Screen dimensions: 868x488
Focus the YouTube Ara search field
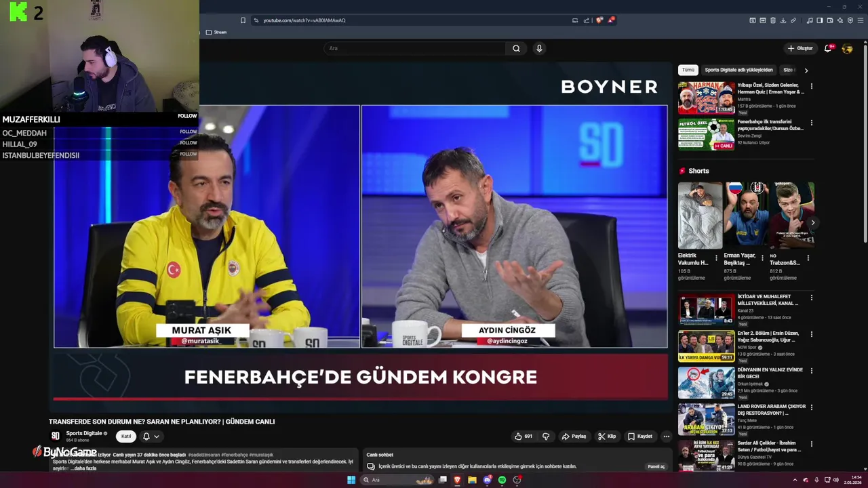415,48
